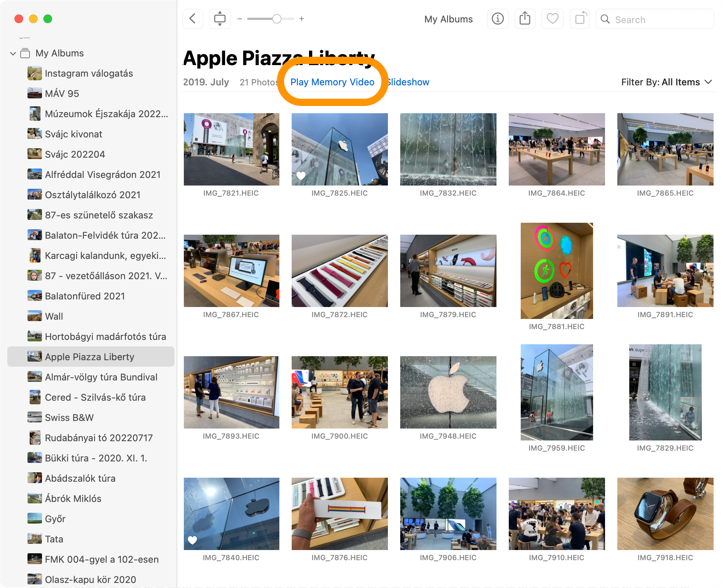
Task: Adjust the thumbnail zoom slider
Action: 271,19
